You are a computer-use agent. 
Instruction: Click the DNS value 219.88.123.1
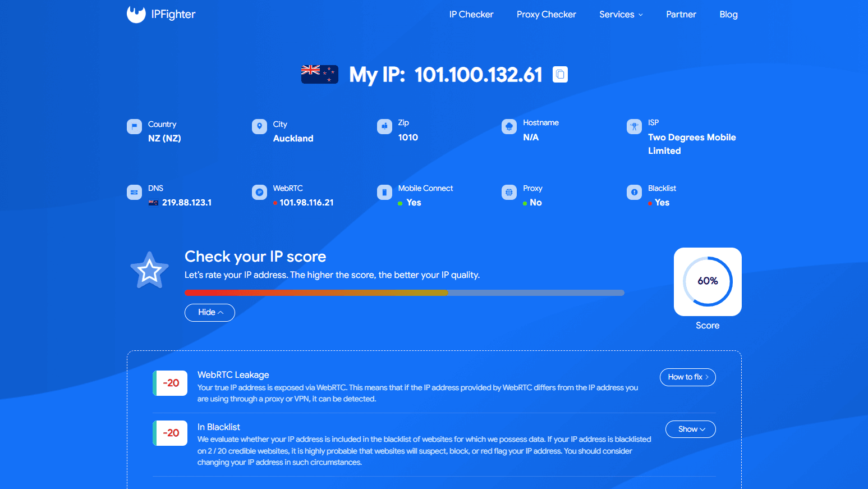(187, 203)
